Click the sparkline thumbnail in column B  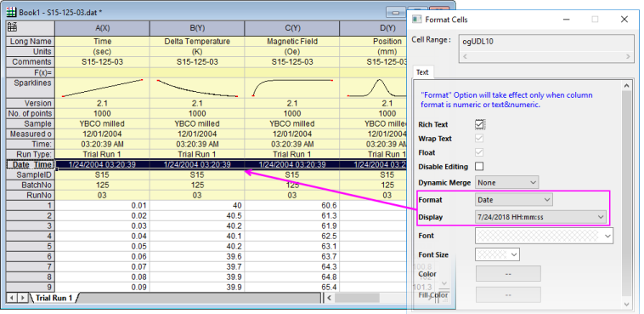coord(197,88)
